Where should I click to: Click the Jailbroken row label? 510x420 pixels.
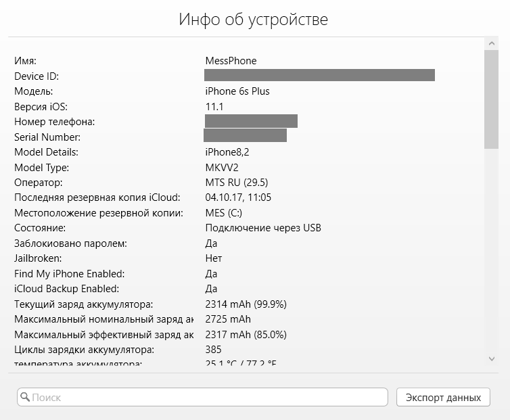(38, 258)
